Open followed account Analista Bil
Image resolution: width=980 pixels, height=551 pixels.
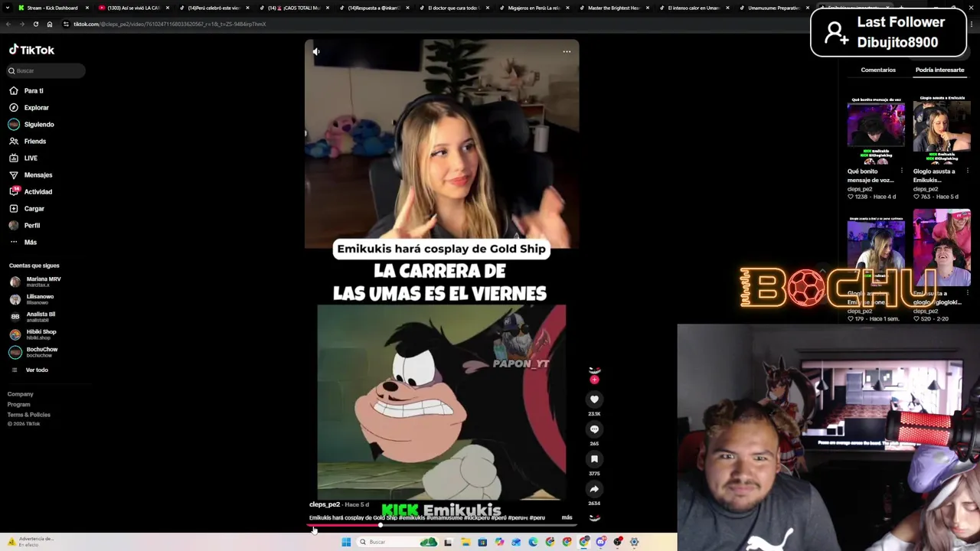point(33,317)
